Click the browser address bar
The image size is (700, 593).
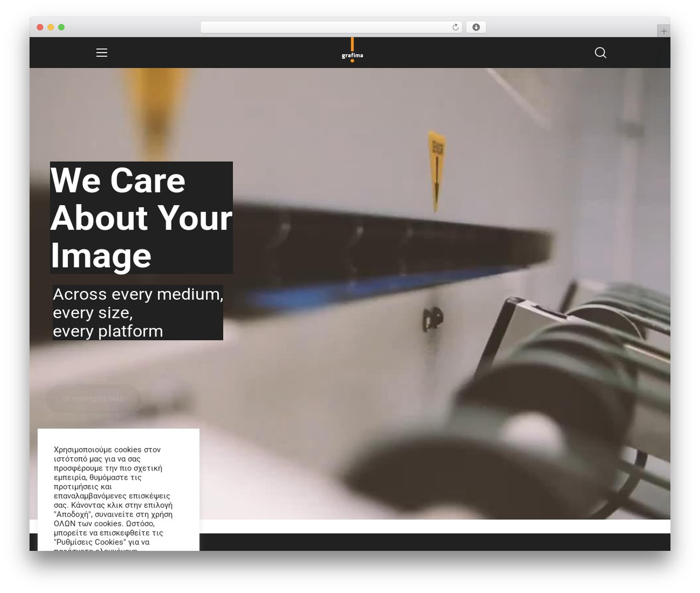click(x=331, y=27)
